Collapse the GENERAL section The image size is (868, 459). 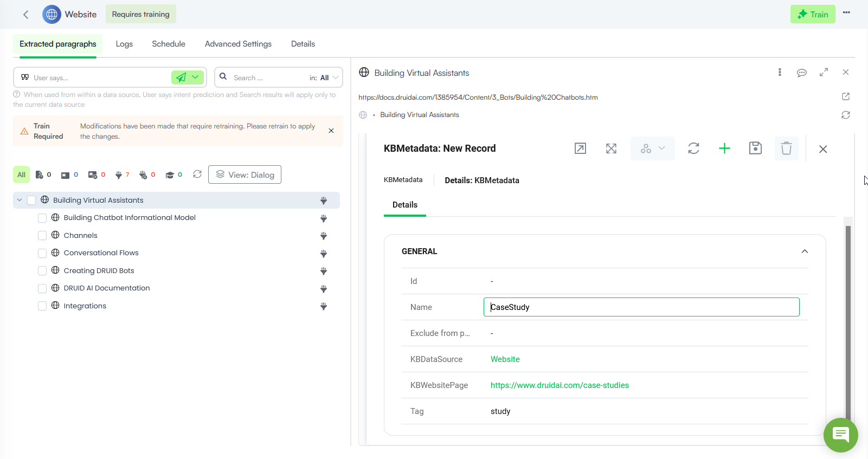coord(805,251)
